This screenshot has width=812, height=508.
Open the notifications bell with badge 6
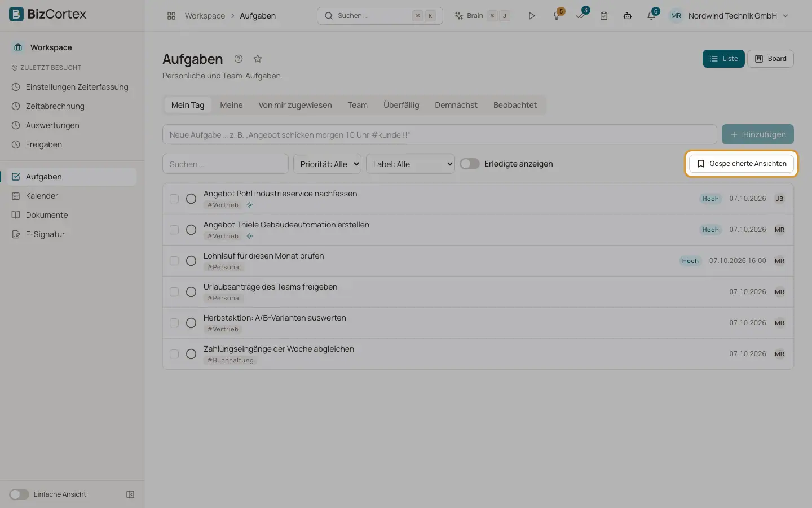pyautogui.click(x=651, y=16)
